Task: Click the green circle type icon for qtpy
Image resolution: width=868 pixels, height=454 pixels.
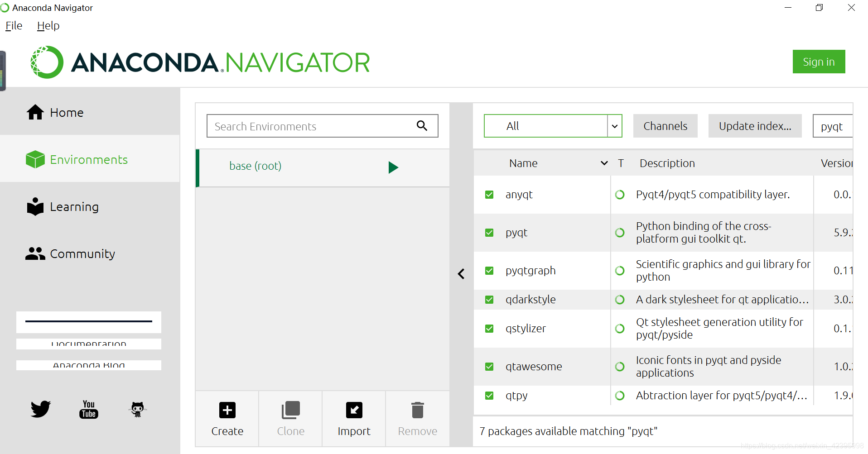Action: tap(620, 396)
